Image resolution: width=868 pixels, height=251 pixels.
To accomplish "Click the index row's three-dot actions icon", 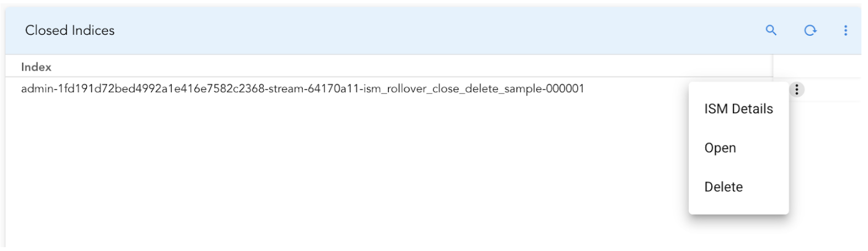I will click(x=796, y=89).
